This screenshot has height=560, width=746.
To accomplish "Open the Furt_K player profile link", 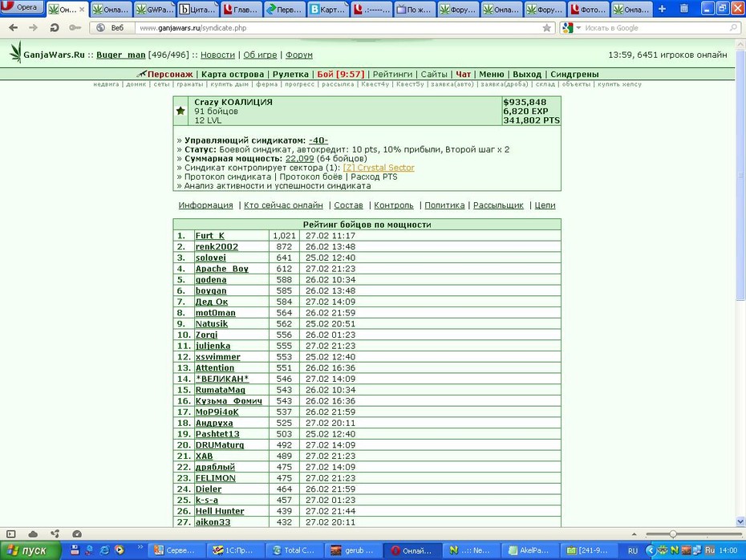I will coord(209,236).
